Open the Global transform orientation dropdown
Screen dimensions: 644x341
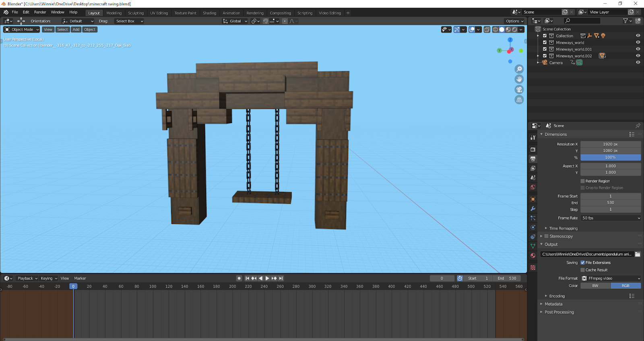tap(235, 21)
